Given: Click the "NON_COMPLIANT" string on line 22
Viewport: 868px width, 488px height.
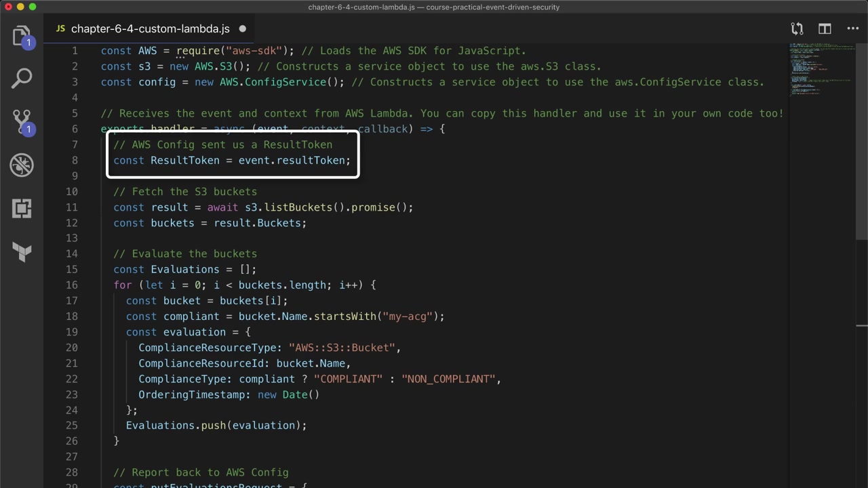Looking at the screenshot, I should click(x=449, y=379).
